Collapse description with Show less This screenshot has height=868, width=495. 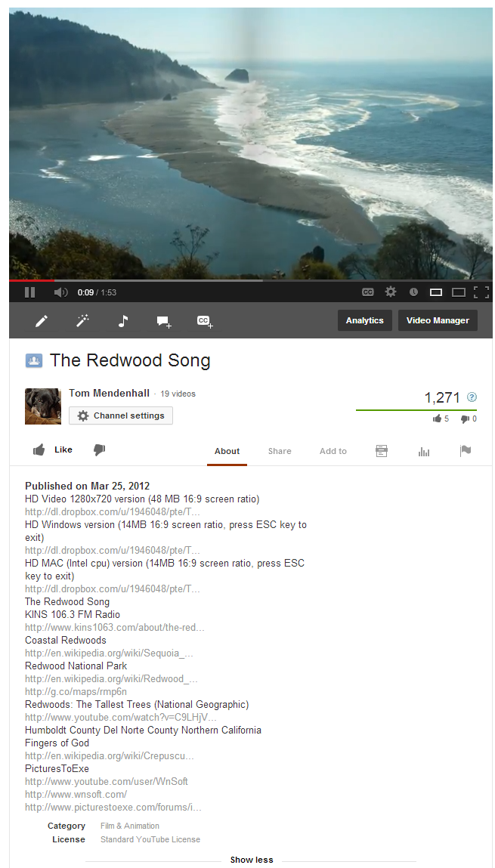tap(252, 860)
